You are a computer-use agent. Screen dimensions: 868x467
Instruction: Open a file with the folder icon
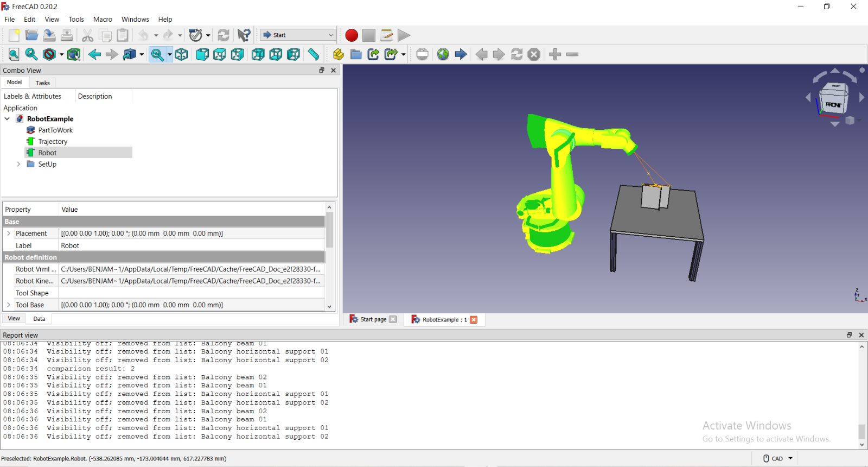click(31, 35)
